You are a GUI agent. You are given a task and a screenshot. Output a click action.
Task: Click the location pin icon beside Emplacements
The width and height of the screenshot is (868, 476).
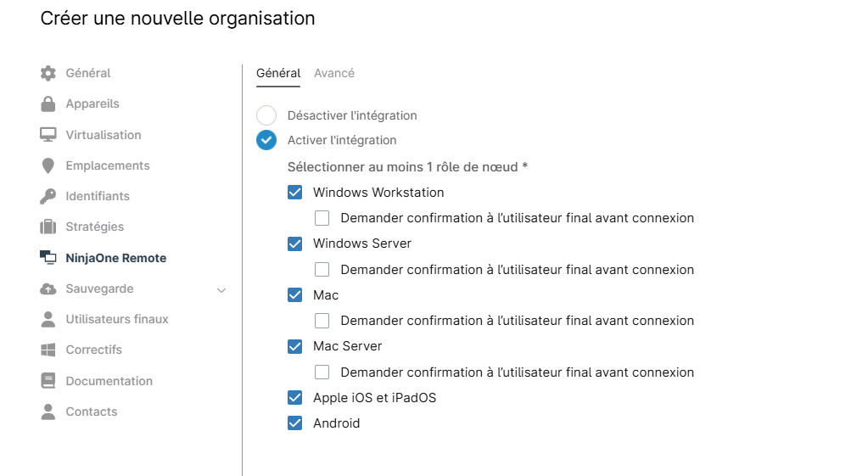click(x=48, y=165)
